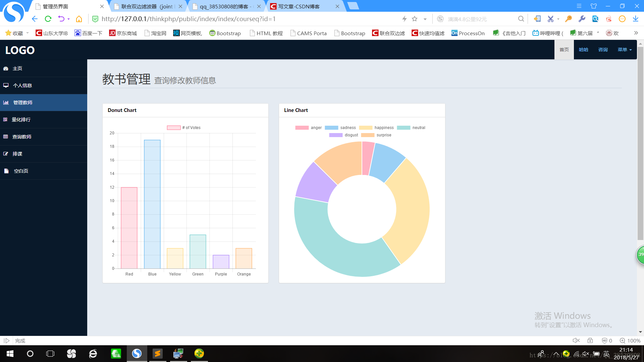
Task: Open 查询教师 in the sidebar
Action: [22, 137]
